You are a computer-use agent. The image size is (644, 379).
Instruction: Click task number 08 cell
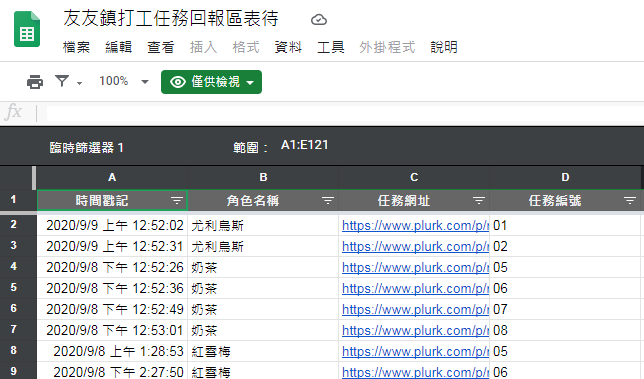point(565,330)
